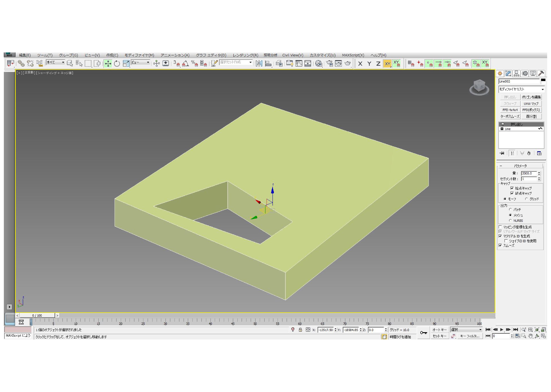Switch to the Hierarchy panel tab

pyautogui.click(x=516, y=73)
